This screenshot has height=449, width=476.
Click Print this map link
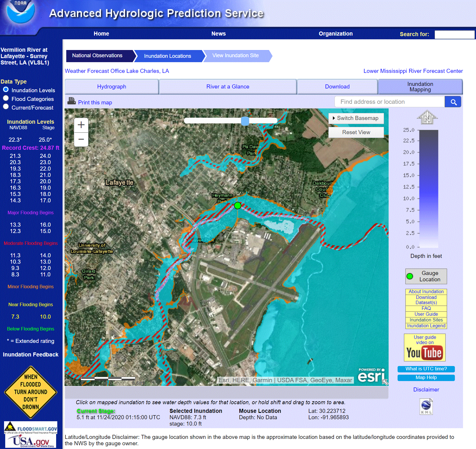pos(95,102)
